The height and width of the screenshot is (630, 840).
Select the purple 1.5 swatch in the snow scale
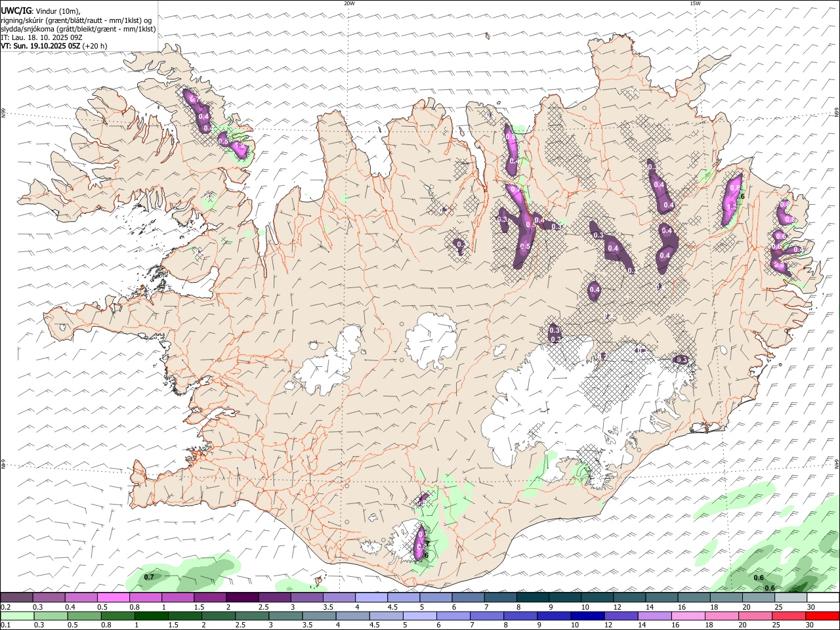(210, 597)
